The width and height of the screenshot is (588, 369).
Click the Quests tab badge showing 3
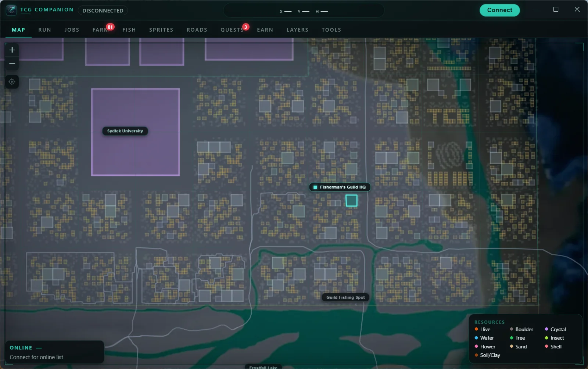tap(246, 27)
